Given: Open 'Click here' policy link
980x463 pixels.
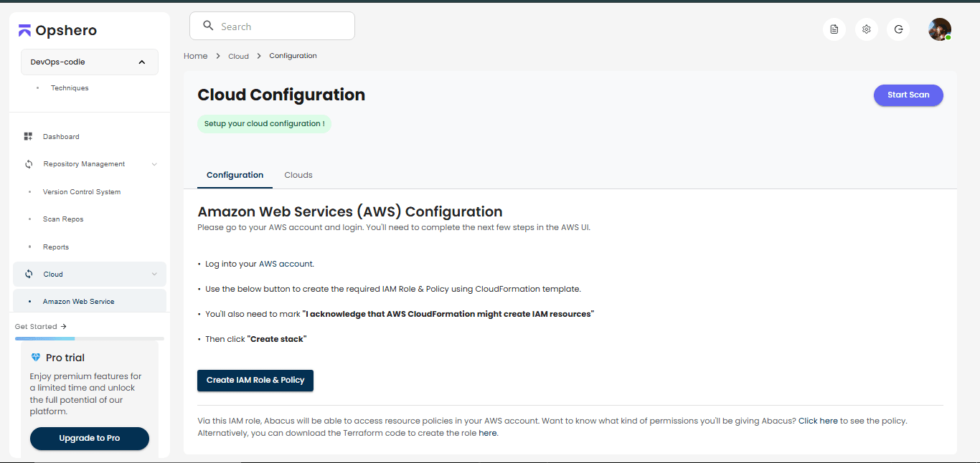Looking at the screenshot, I should (x=818, y=421).
